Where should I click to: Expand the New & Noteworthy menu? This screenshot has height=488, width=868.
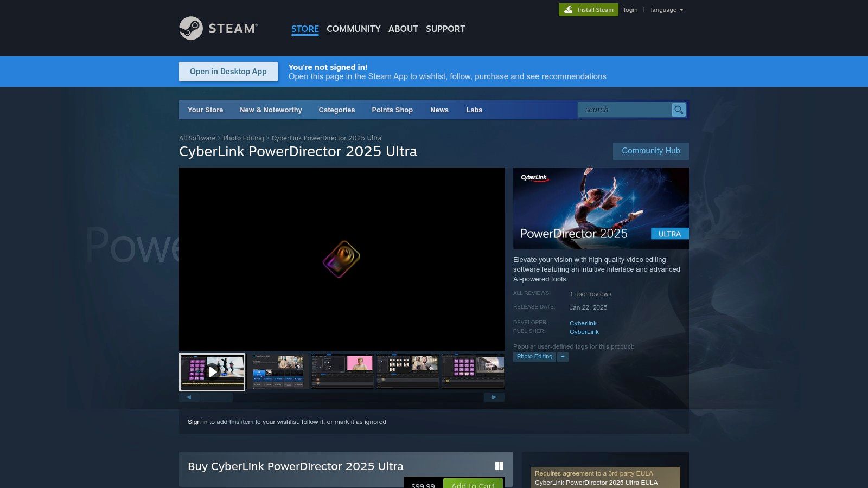[271, 110]
